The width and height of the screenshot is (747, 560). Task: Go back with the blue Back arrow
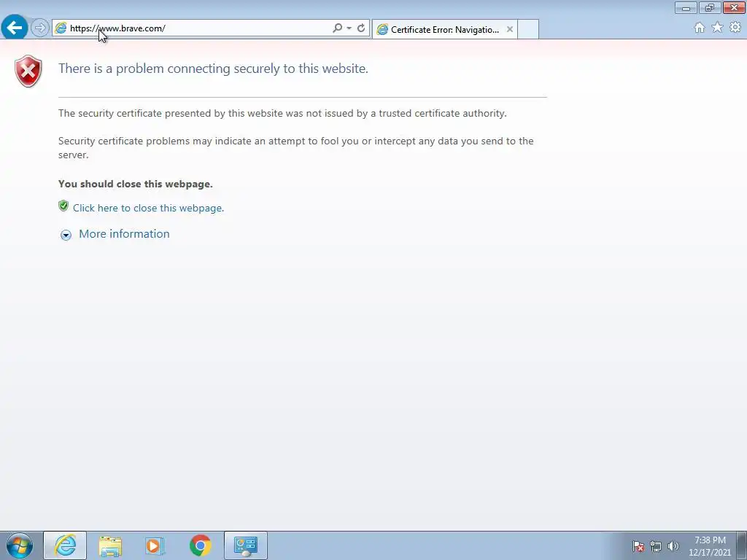pos(15,28)
